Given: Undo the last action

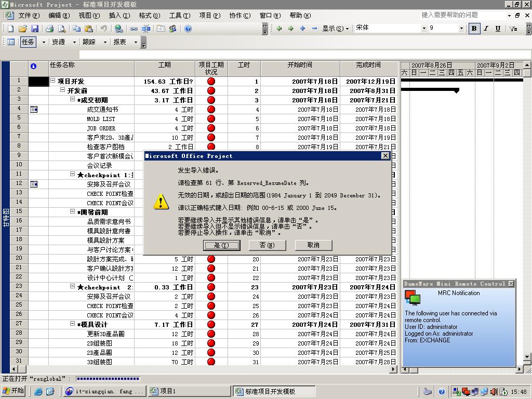Looking at the screenshot, I should 104,29.
